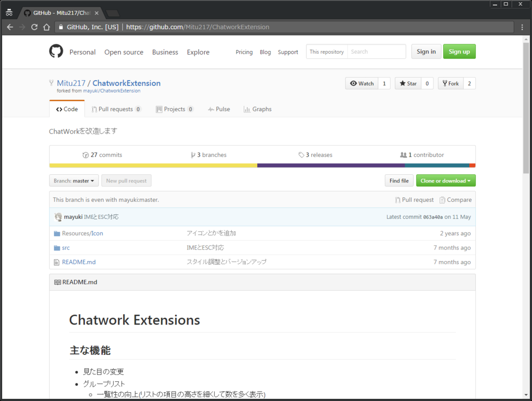532x401 pixels.
Task: Open Personal in top navigation
Action: click(x=83, y=53)
